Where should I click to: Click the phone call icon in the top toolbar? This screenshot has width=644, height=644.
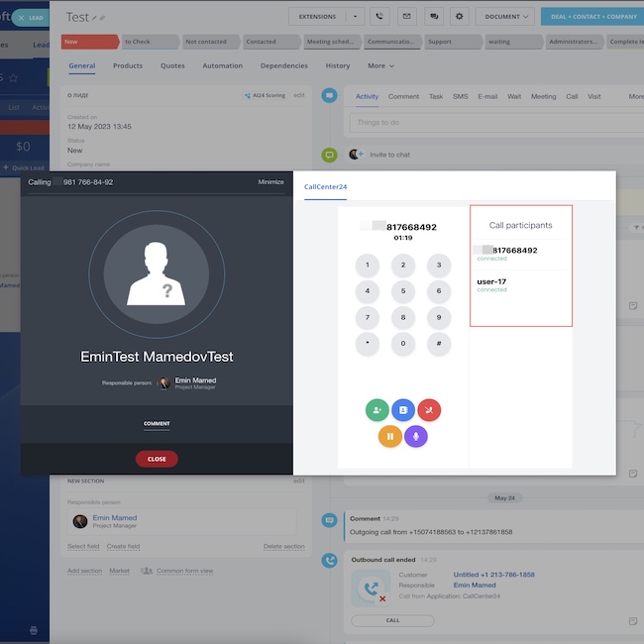click(x=380, y=16)
